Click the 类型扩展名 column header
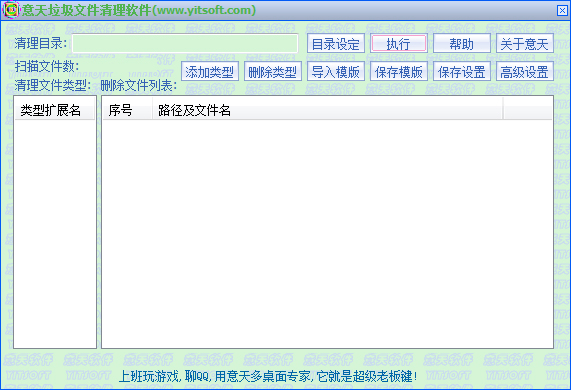Screen dimensions: 571x390 point(55,110)
